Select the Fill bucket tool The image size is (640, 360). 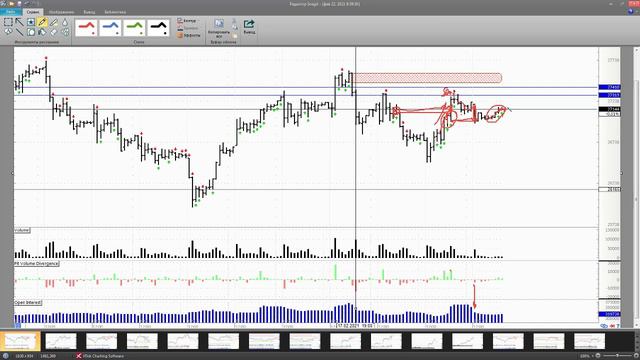42,32
